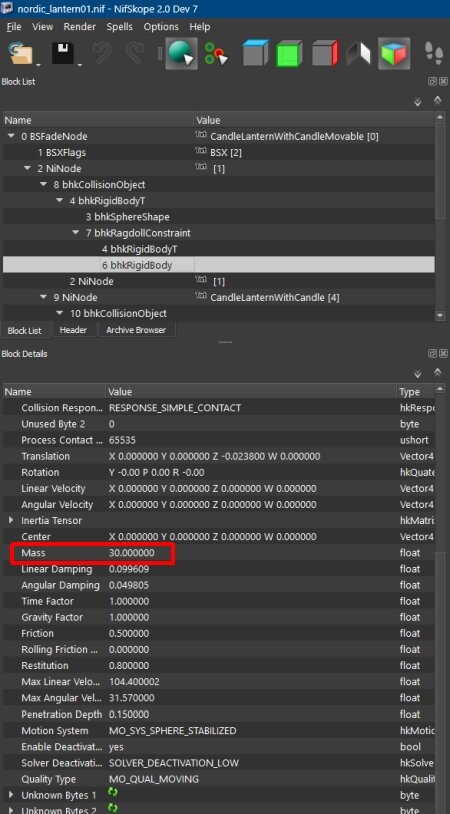Toggle Walk mode footprints icon
The image size is (450, 814).
[x=433, y=53]
